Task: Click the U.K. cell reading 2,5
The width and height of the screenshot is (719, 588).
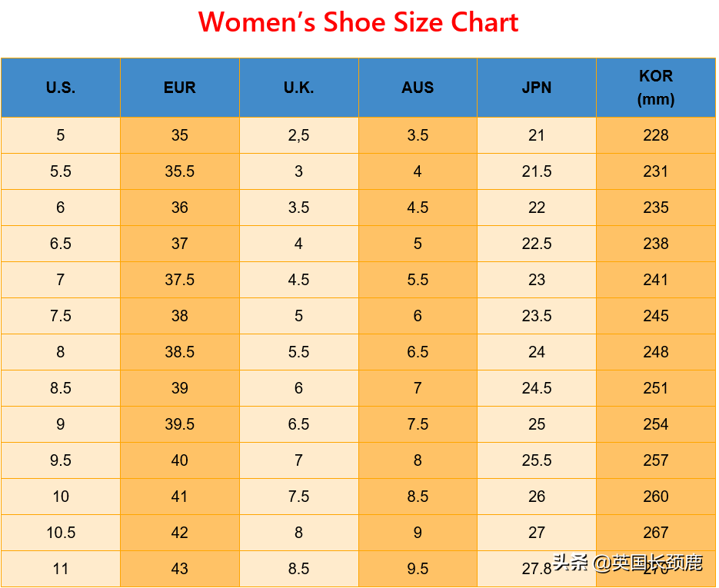Action: coord(299,135)
